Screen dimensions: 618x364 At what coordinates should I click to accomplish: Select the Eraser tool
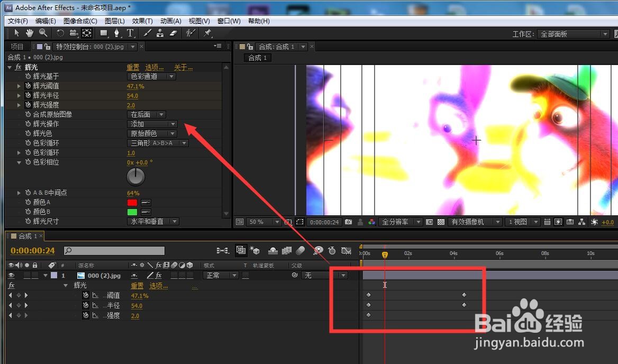click(174, 33)
